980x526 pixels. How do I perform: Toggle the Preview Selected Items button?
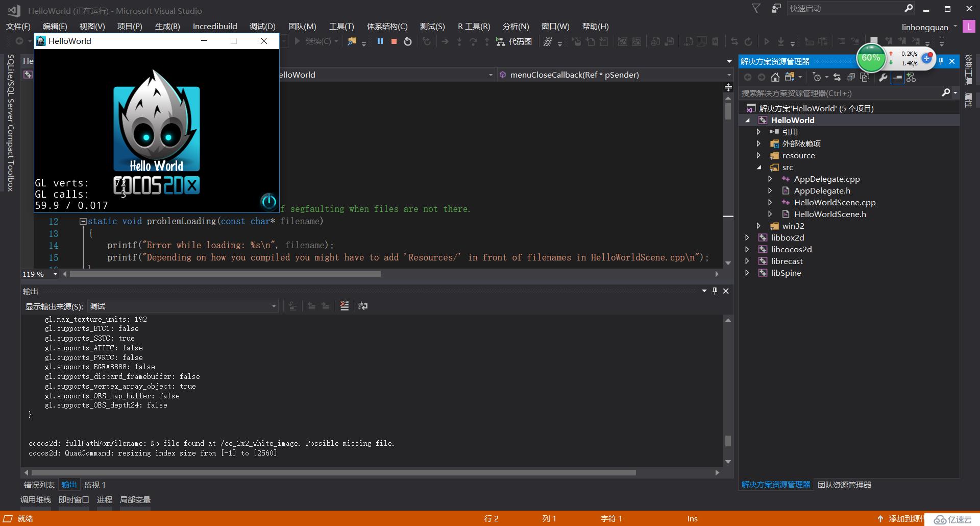click(897, 77)
